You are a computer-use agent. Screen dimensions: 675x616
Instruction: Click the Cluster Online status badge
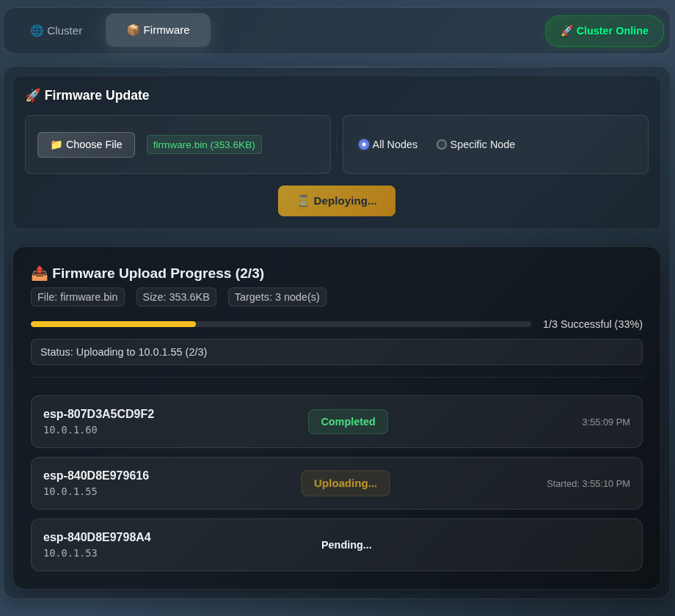coord(605,31)
